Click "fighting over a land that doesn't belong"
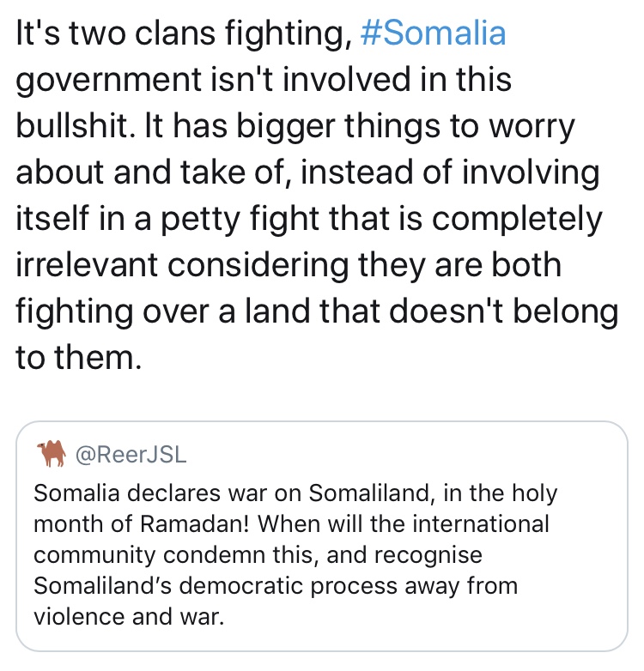This screenshot has width=644, height=671. point(317,311)
